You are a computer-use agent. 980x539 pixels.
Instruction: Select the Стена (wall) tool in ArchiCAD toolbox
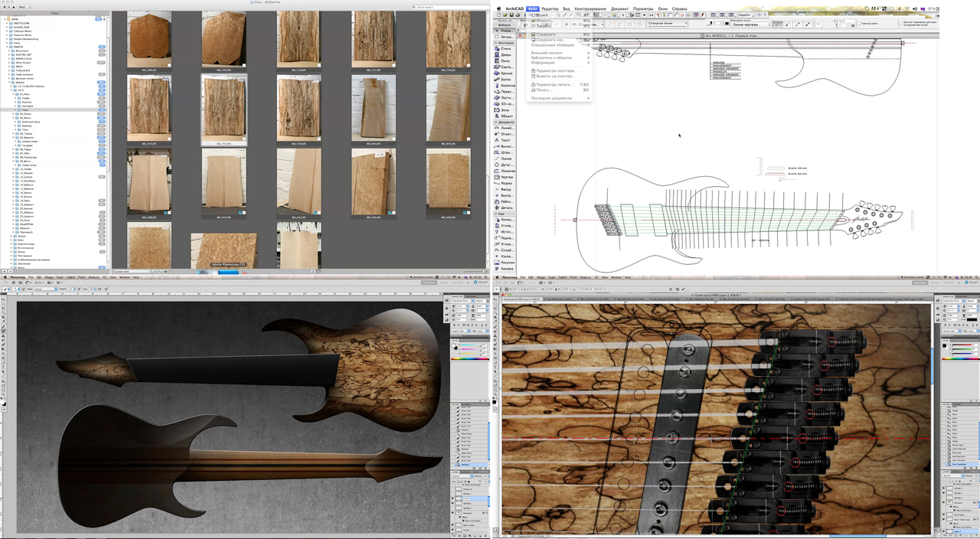click(x=504, y=48)
